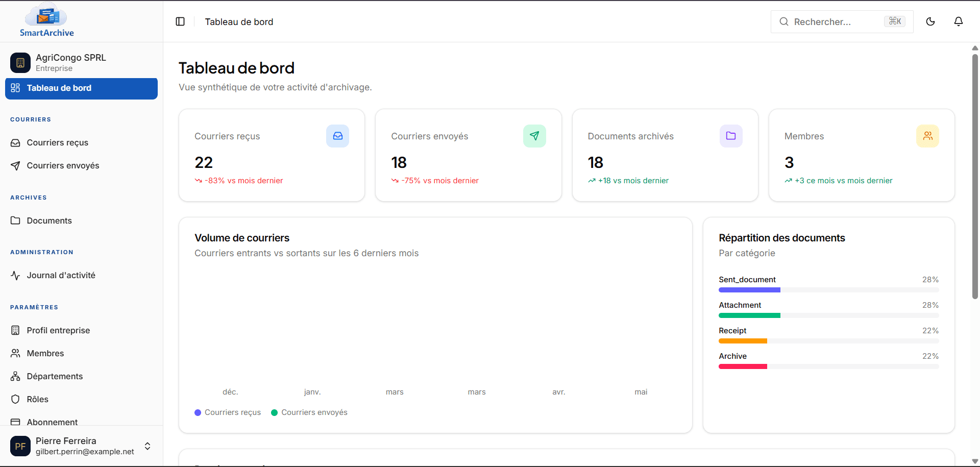Viewport: 980px width, 467px height.
Task: Click the org-chart icon beside Départements
Action: click(x=15, y=376)
